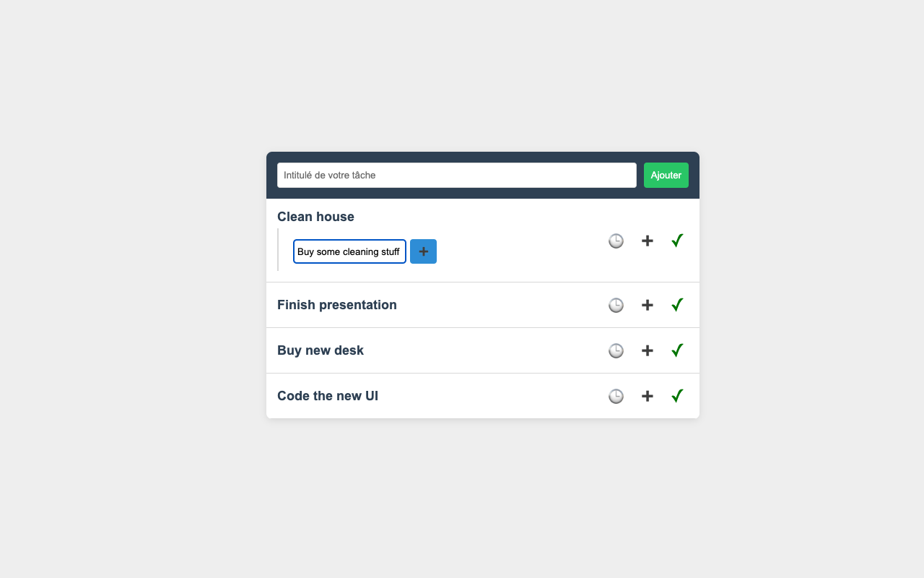The image size is (924, 578).
Task: Select the Clean house task title
Action: click(x=315, y=217)
